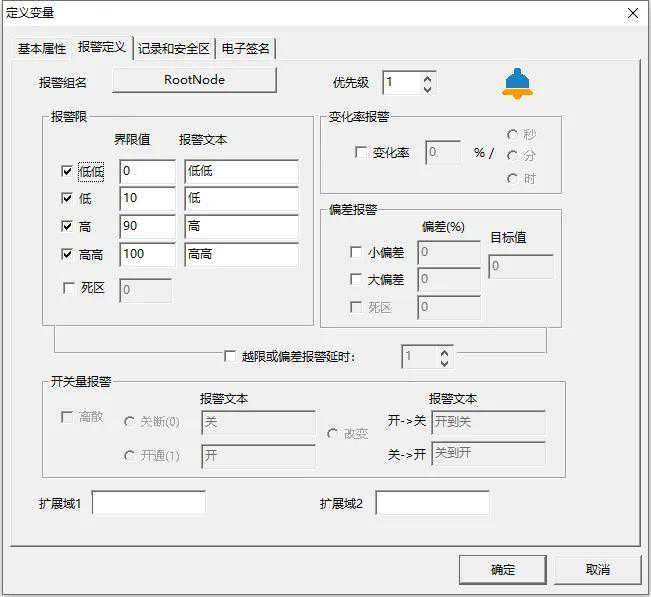Viewport: 651px width, 597px height.
Task: Select the 电子签名 tab
Action: coord(245,49)
